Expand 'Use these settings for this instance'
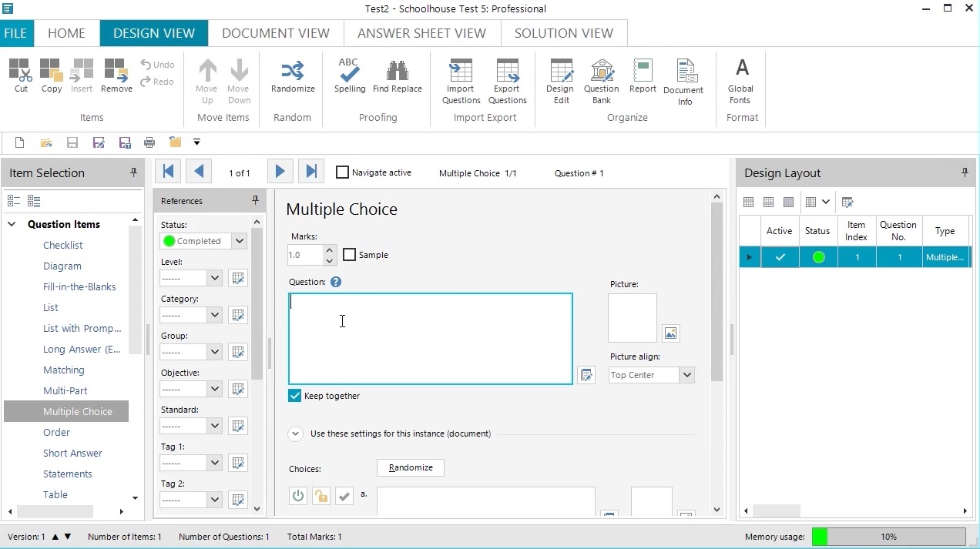Viewport: 980px width, 549px height. (295, 434)
